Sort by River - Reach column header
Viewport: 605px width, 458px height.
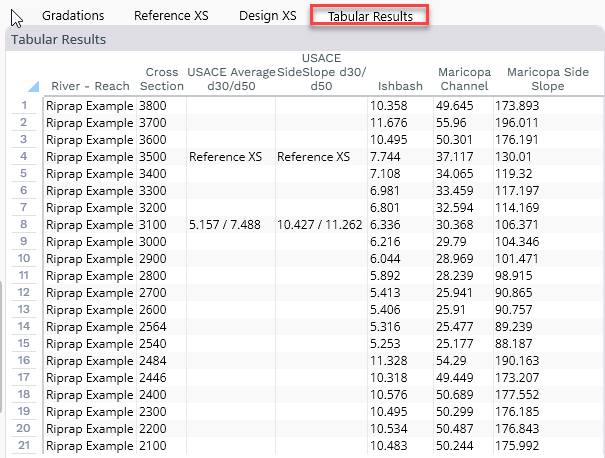(90, 86)
